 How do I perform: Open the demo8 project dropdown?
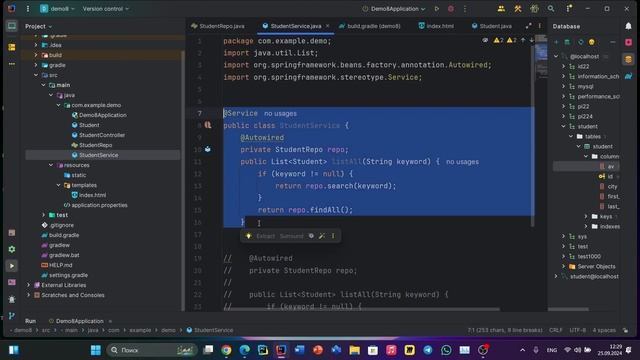click(58, 9)
